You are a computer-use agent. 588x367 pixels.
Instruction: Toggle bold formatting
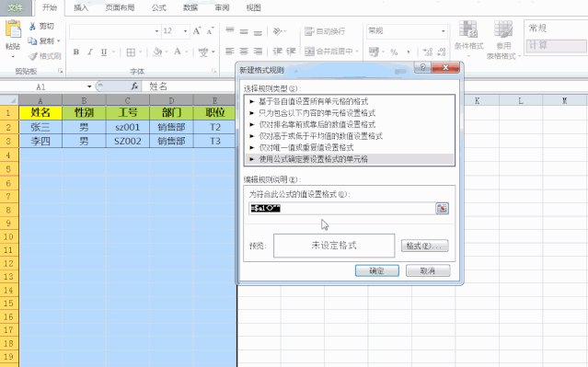click(76, 52)
